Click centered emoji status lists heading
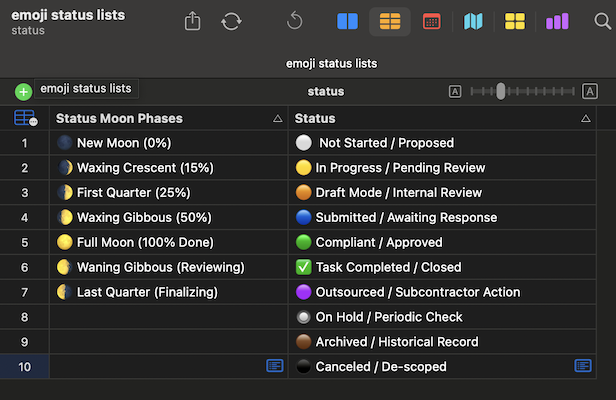Image resolution: width=616 pixels, height=400 pixels. point(331,64)
